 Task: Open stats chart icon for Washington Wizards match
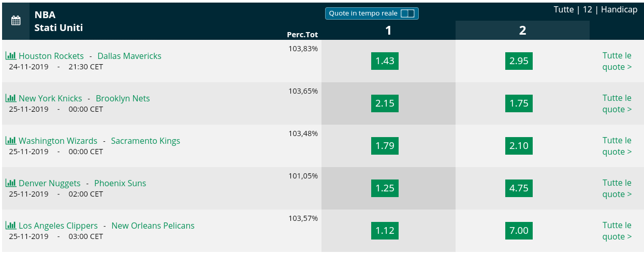pos(11,140)
